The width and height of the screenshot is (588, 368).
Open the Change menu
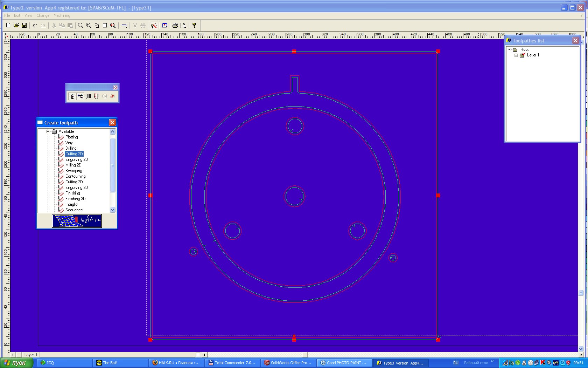click(43, 15)
